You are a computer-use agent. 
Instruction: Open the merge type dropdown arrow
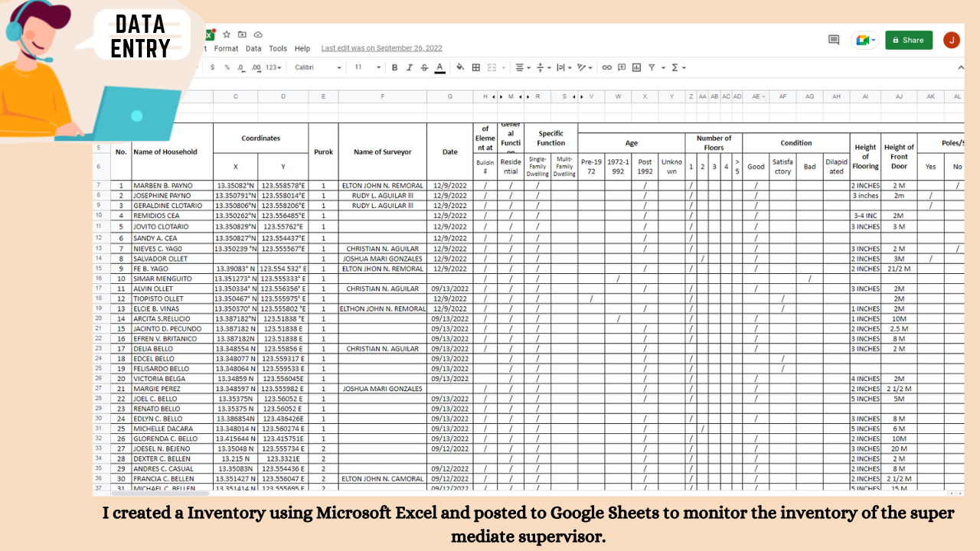click(503, 67)
